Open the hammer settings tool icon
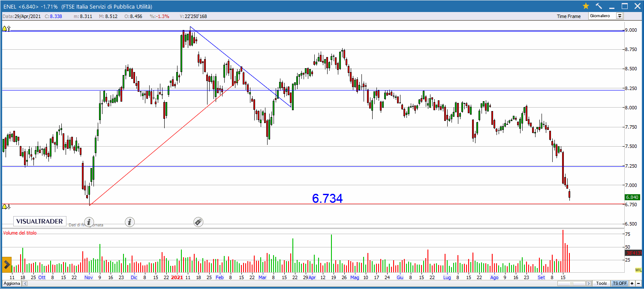This screenshot has width=644, height=289. (x=599, y=6)
